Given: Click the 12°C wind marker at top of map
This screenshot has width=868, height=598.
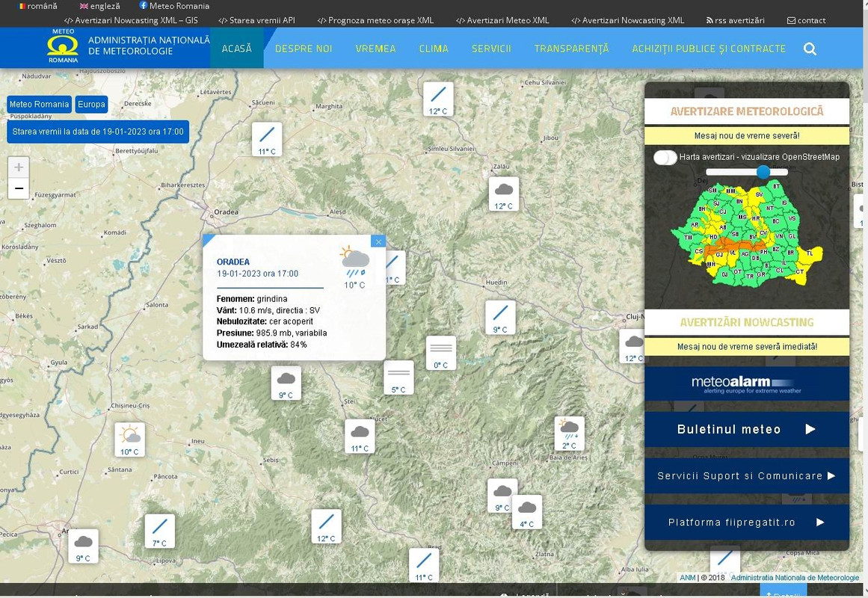Looking at the screenshot, I should [x=438, y=99].
